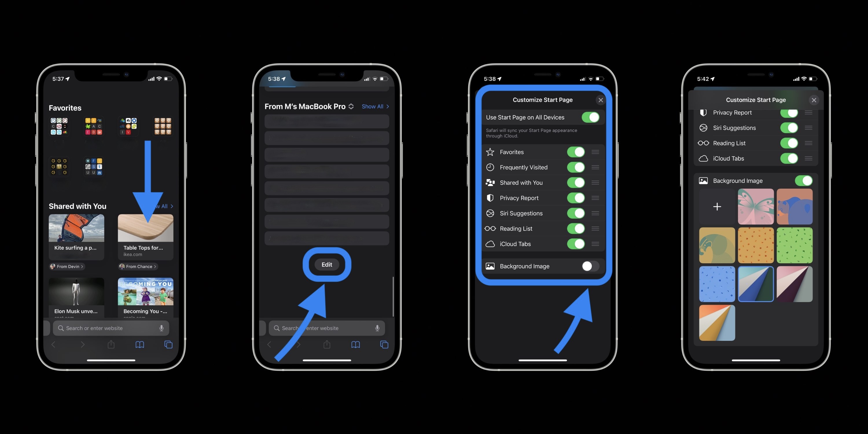Tap Frequently Visited label in Customize Start Page

[x=523, y=167]
